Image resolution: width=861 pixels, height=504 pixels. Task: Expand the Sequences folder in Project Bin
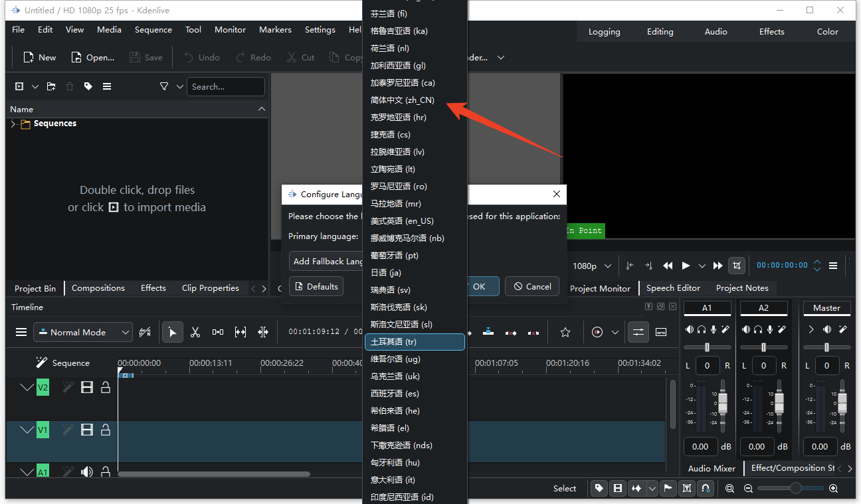13,124
